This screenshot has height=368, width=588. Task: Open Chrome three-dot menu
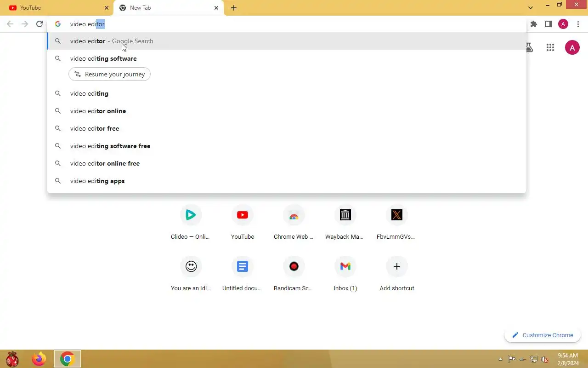578,24
